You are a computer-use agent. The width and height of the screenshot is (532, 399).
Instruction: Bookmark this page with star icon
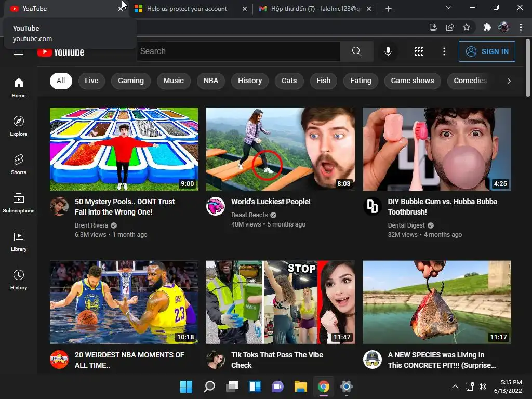click(x=467, y=27)
